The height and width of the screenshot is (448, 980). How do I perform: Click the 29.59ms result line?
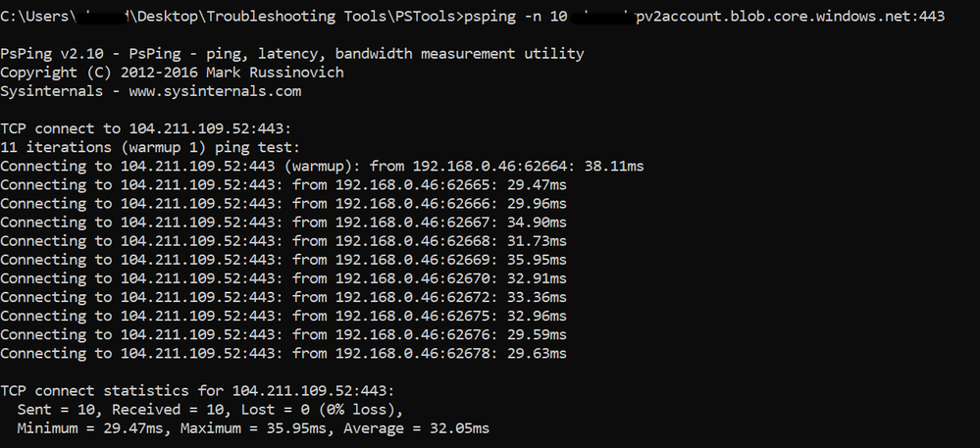284,335
